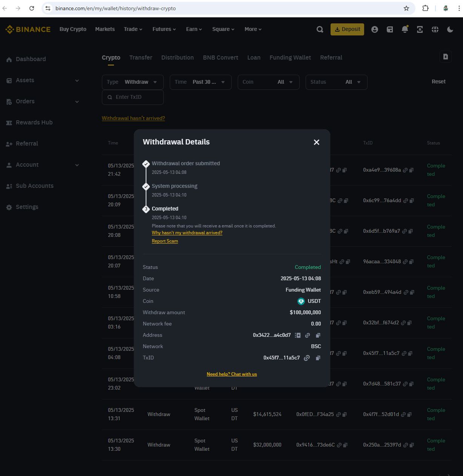463x476 pixels.
Task: Copy address 0x9416...73de6C in table
Action: click(345, 445)
